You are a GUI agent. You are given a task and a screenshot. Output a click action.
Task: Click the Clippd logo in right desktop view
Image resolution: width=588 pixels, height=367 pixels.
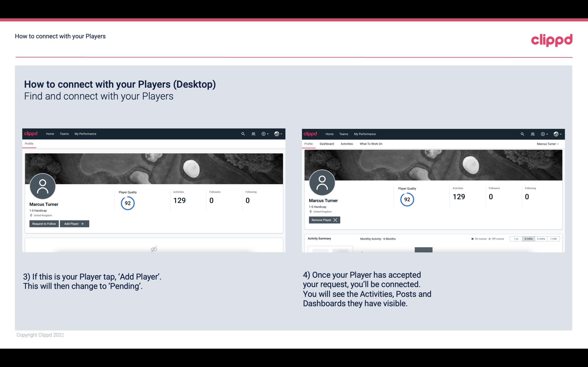[x=311, y=133]
